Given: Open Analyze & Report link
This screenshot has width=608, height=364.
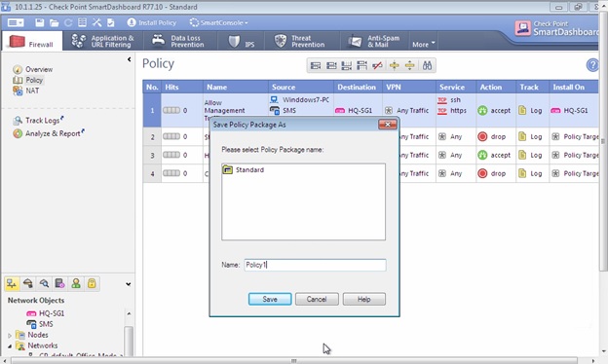Looking at the screenshot, I should pyautogui.click(x=53, y=133).
